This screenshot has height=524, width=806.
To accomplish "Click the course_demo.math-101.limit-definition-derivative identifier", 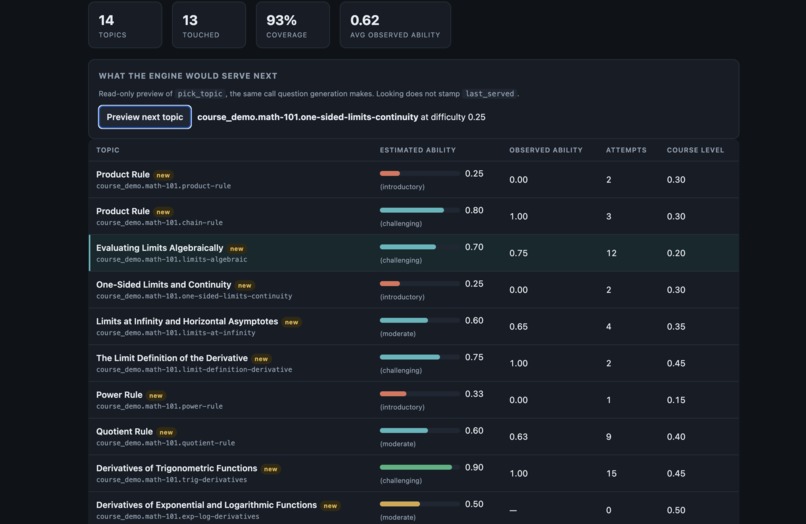I will 194,370.
